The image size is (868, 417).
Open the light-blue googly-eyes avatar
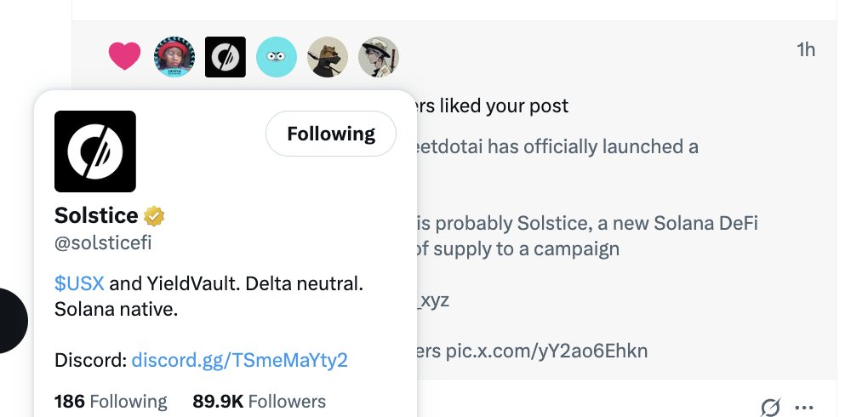pyautogui.click(x=277, y=57)
